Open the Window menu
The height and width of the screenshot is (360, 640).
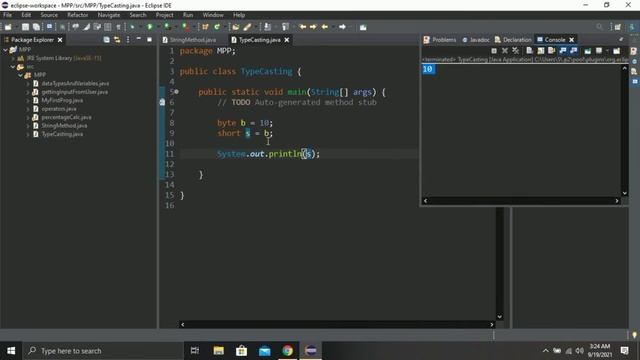[x=213, y=15]
